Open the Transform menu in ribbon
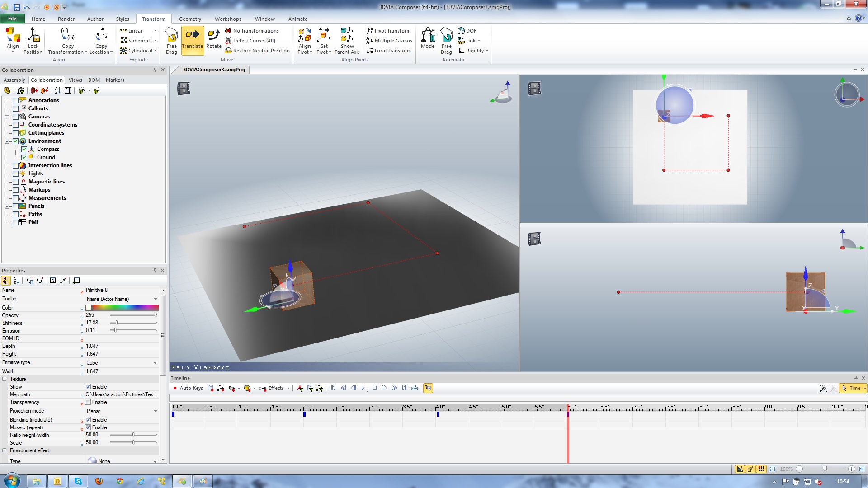 coord(154,19)
